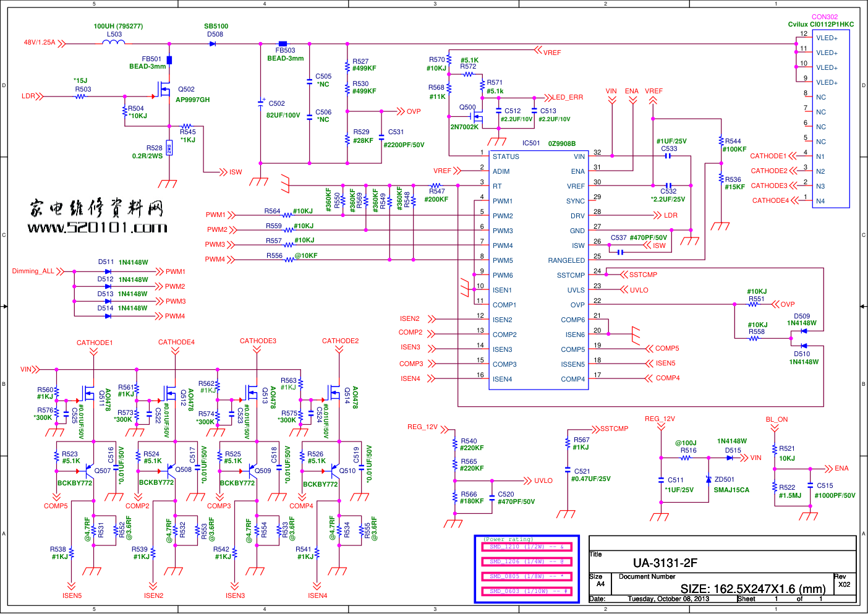Click the BL_ON port label
The image size is (868, 614).
coord(777,419)
